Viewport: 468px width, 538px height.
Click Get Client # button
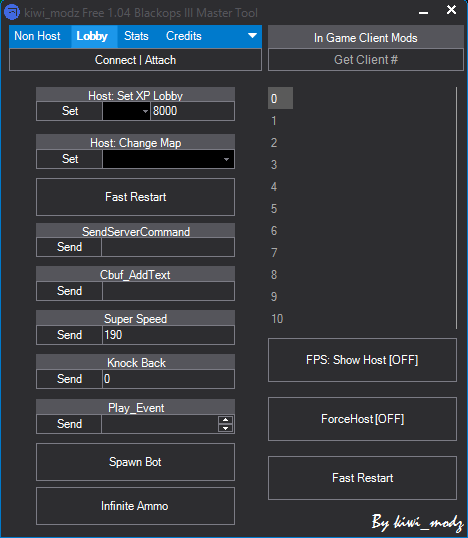coord(366,60)
